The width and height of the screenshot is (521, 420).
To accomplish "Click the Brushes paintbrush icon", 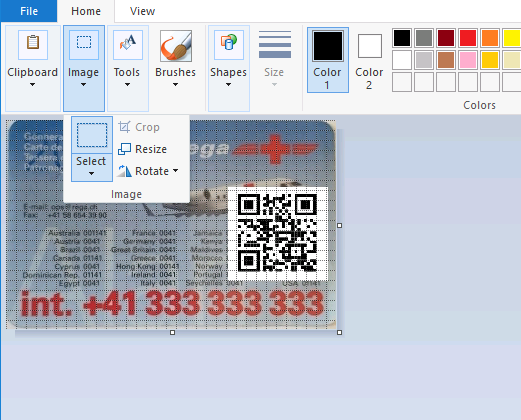I will [x=176, y=46].
